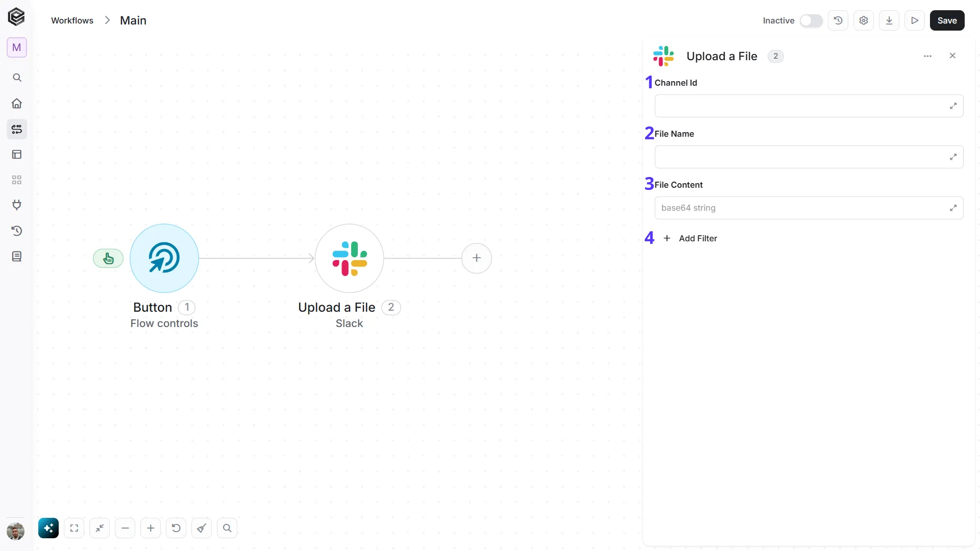The height and width of the screenshot is (551, 980).
Task: Click the clean-up brush canvas tool
Action: click(x=202, y=528)
